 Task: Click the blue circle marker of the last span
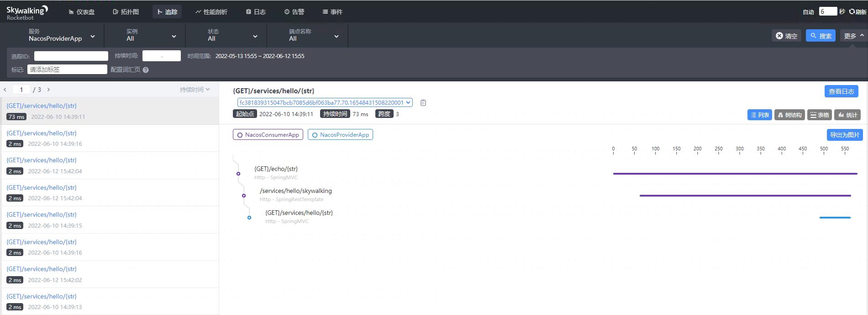(249, 218)
